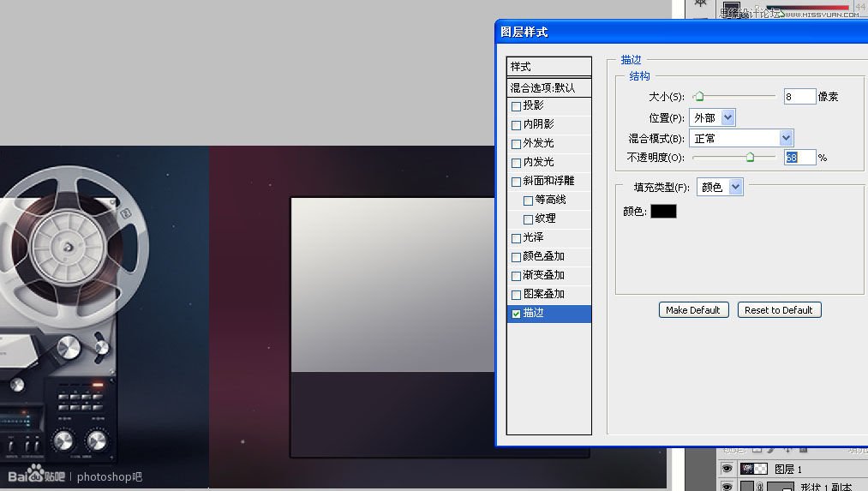The height and width of the screenshot is (491, 868).
Task: Open the 位置 position dropdown set to 外部
Action: click(x=712, y=117)
